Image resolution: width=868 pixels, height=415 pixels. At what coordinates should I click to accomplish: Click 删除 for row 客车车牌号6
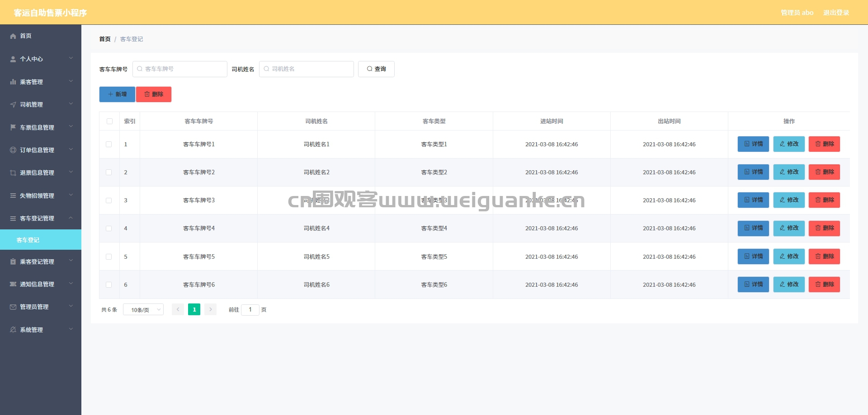(824, 284)
